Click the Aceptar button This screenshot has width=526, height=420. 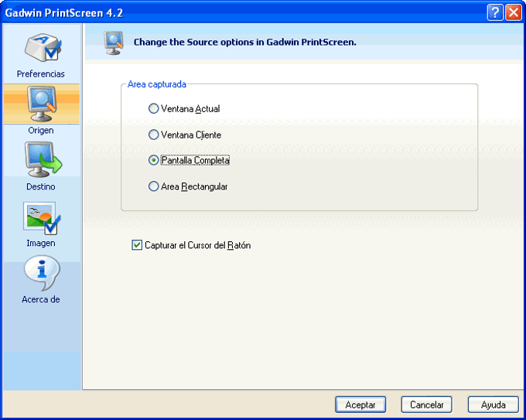tap(360, 405)
